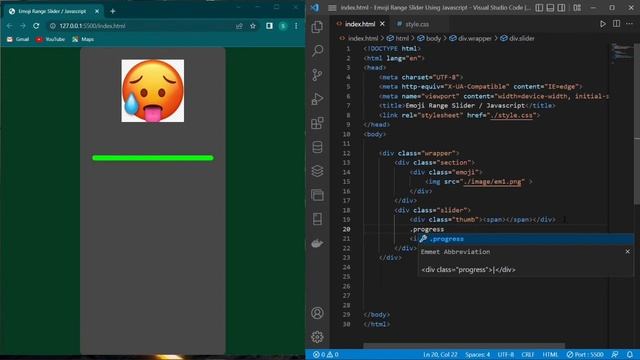Image resolution: width=640 pixels, height=360 pixels.
Task: Open the Search view in activity bar
Action: 318,51
